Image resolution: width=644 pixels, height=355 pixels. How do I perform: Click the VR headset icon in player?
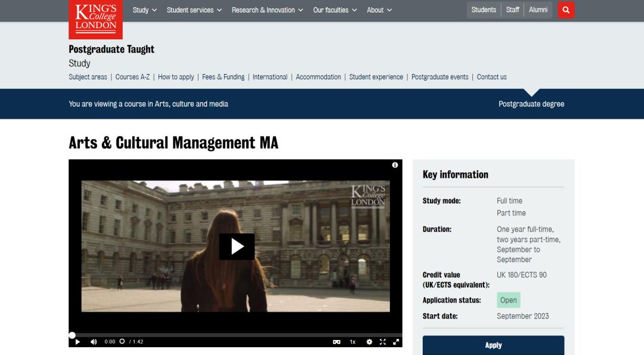pyautogui.click(x=337, y=342)
